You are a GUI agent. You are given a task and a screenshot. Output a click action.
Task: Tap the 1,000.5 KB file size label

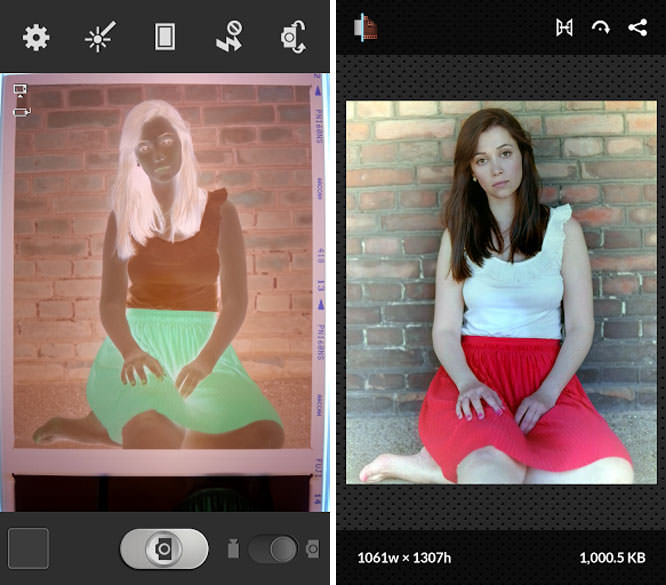pyautogui.click(x=611, y=556)
